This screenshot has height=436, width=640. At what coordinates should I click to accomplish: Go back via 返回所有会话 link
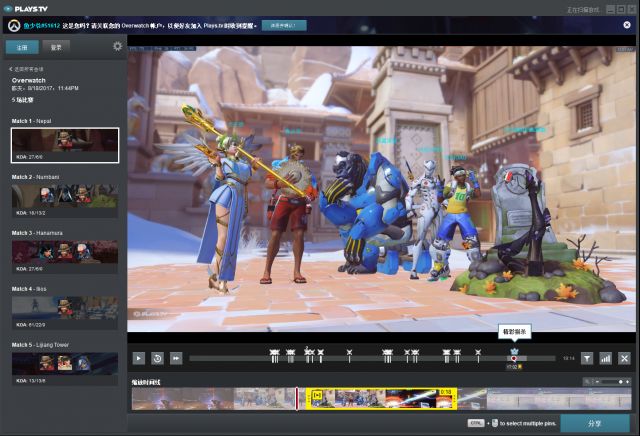tap(27, 69)
